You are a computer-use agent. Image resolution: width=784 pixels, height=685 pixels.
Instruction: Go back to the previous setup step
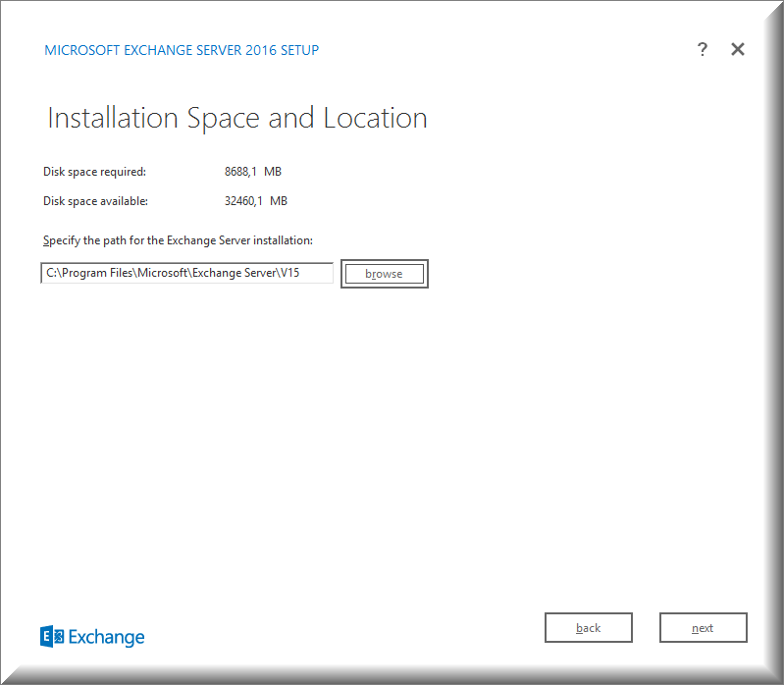[x=589, y=627]
